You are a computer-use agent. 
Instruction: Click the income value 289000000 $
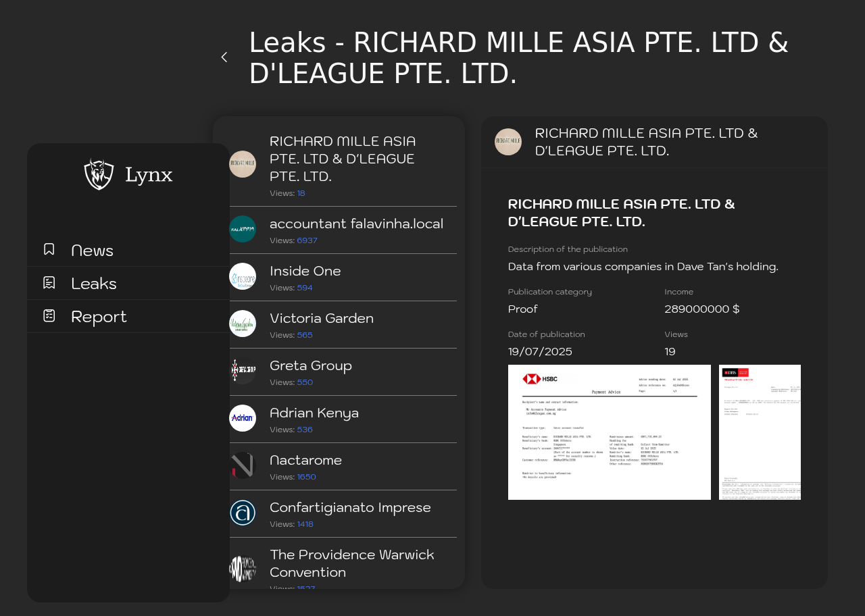tap(702, 309)
